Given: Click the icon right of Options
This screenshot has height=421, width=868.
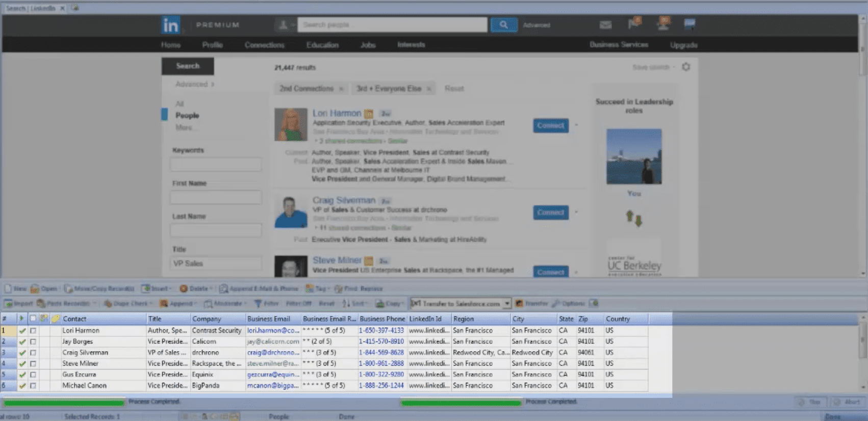Looking at the screenshot, I should point(594,303).
